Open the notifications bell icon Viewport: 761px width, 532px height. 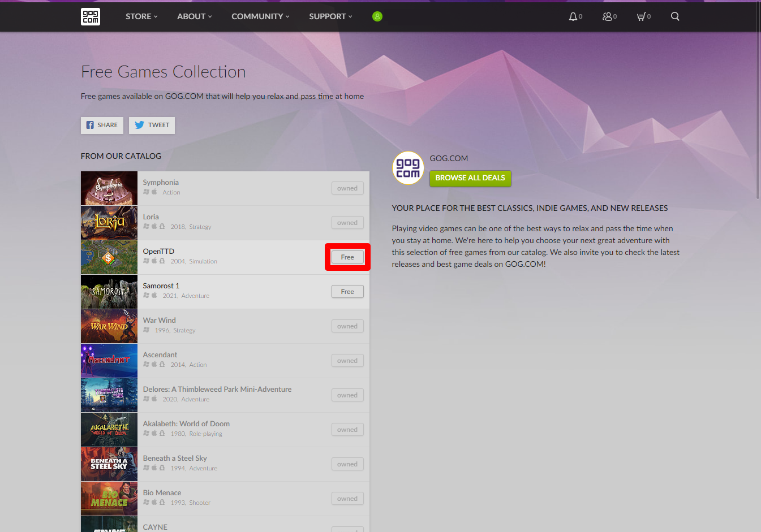tap(573, 16)
